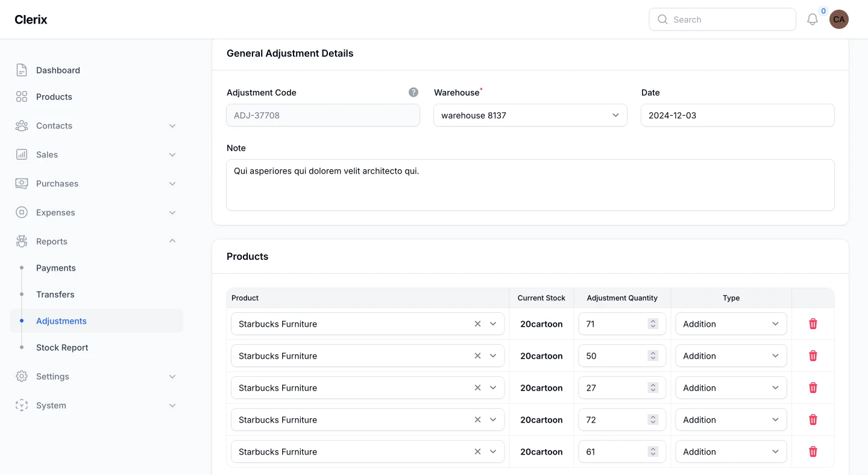The height and width of the screenshot is (475, 868).
Task: Open product dropdown in quantity 72 row
Action: [493, 420]
